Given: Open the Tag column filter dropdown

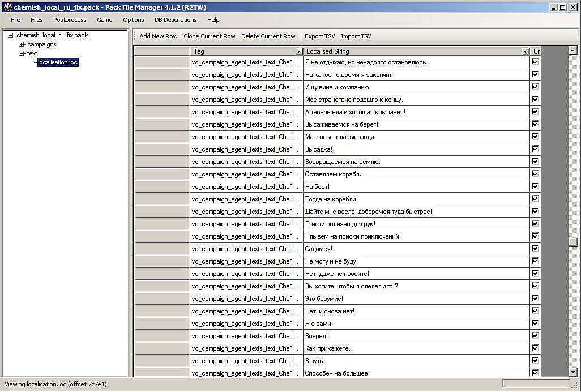Looking at the screenshot, I should click(298, 51).
